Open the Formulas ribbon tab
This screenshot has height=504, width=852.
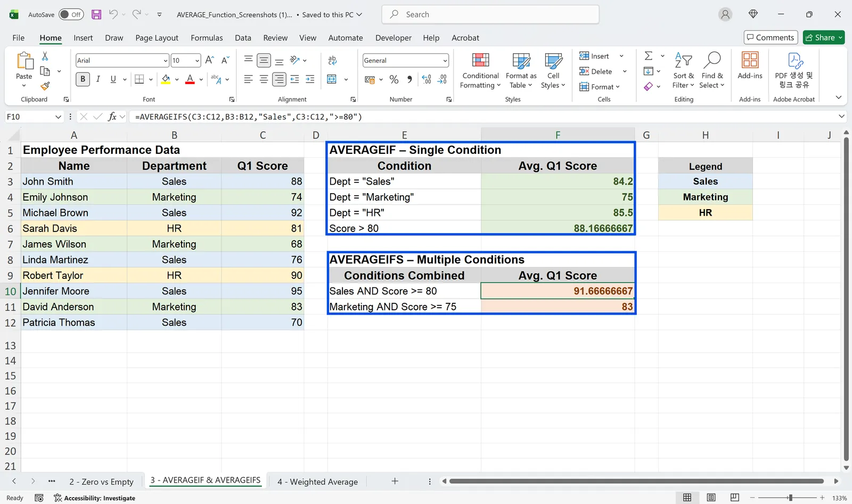point(207,38)
